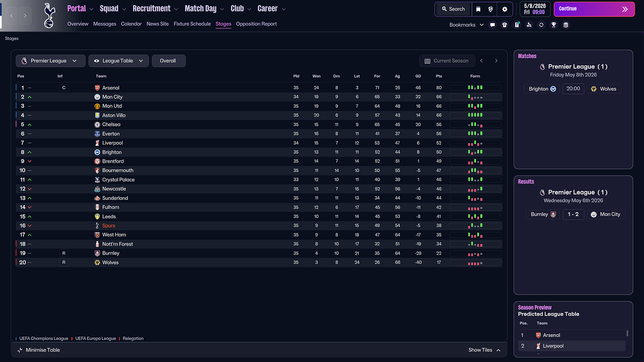Expand the Club menu chevron
644x362 pixels.
(x=249, y=9)
